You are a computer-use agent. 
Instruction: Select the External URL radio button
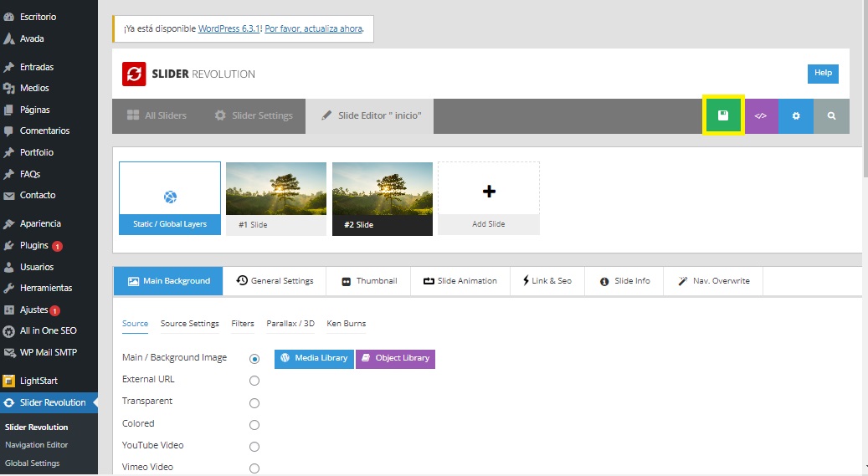(x=254, y=381)
